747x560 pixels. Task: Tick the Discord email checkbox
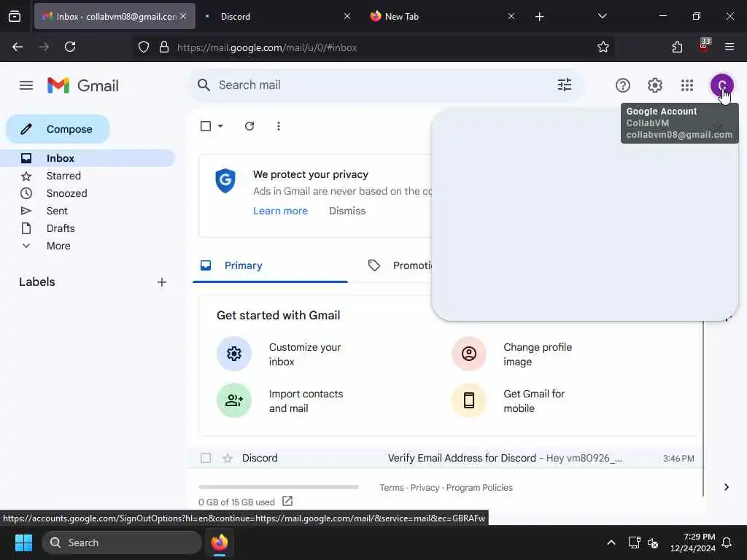click(205, 458)
